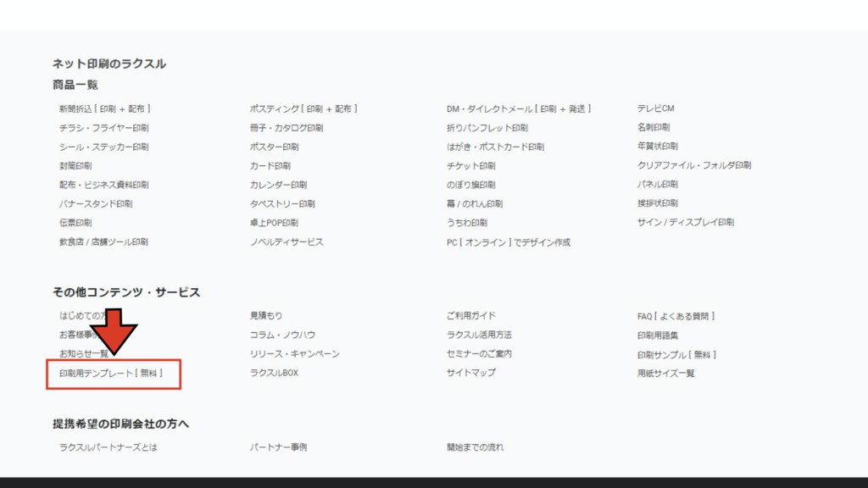868x488 pixels.
Task: Open the 伝票印刷 link
Action: click(x=75, y=223)
